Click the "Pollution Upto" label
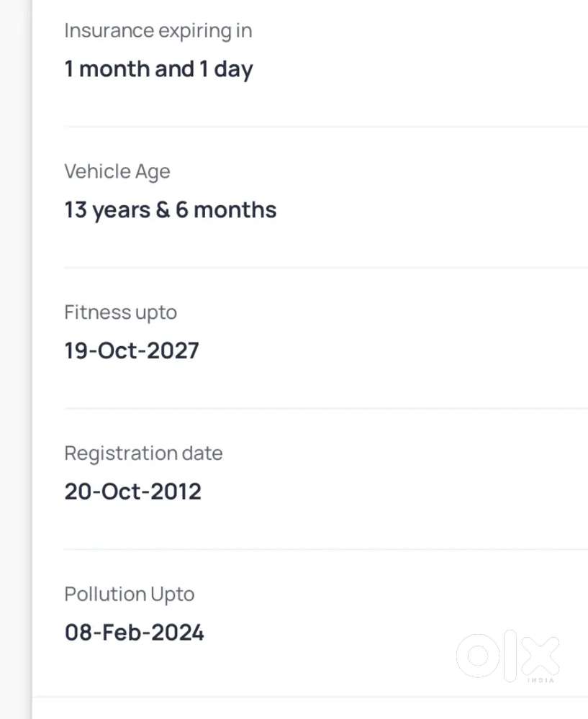This screenshot has width=588, height=719. coord(129,594)
